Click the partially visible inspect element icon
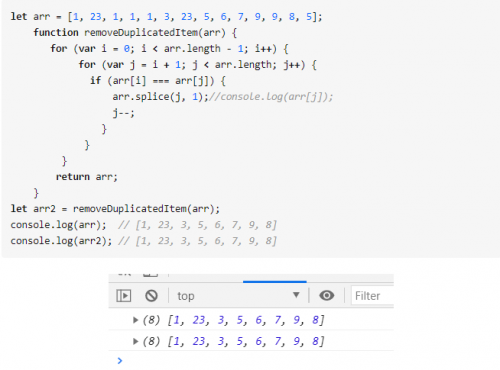 [x=125, y=275]
